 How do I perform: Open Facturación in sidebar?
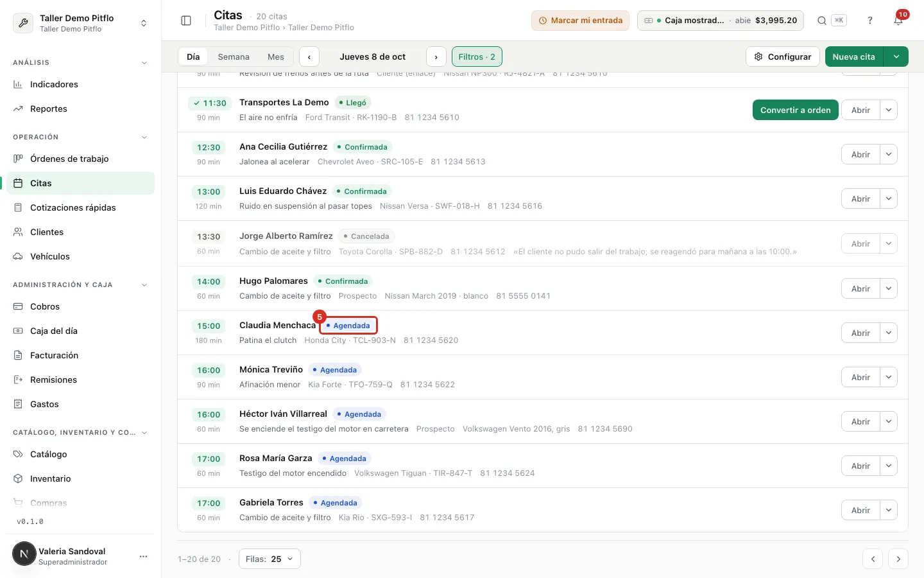pos(81,355)
